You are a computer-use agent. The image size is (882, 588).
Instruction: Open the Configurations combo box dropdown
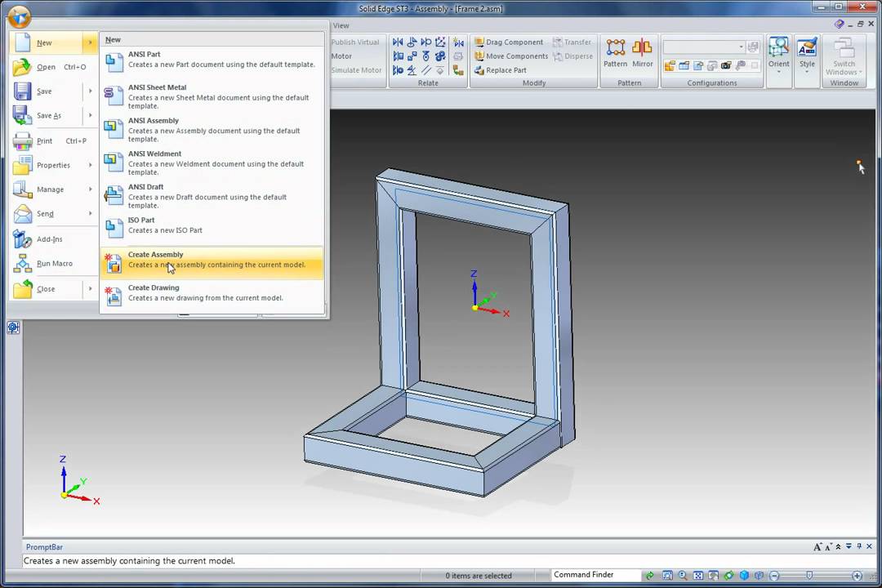click(741, 47)
